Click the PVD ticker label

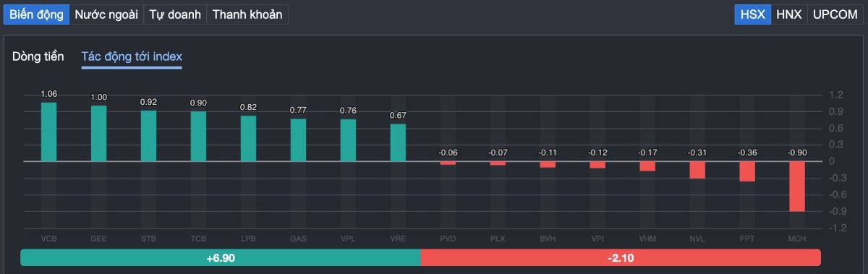448,239
